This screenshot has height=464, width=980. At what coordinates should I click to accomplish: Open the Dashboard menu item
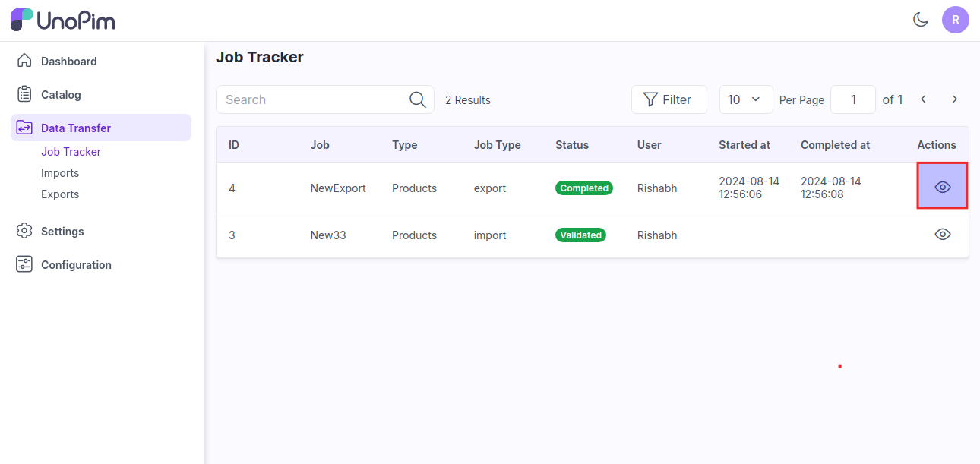click(68, 62)
